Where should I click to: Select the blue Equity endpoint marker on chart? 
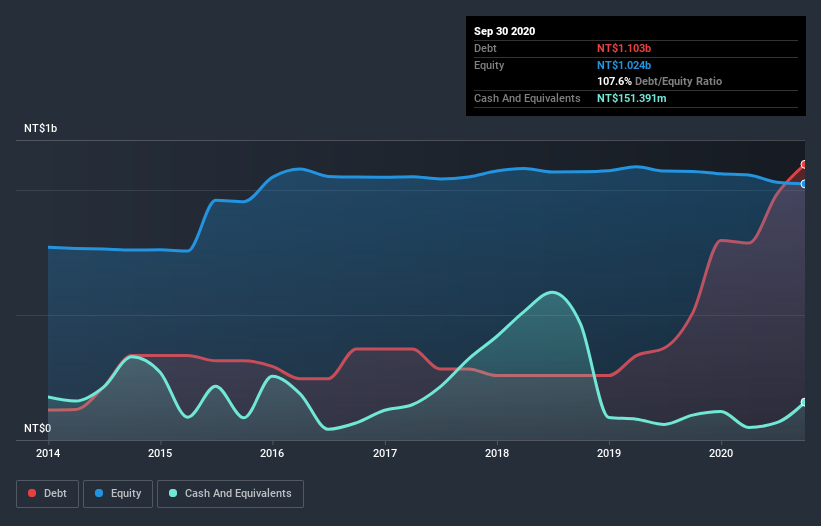click(x=804, y=184)
